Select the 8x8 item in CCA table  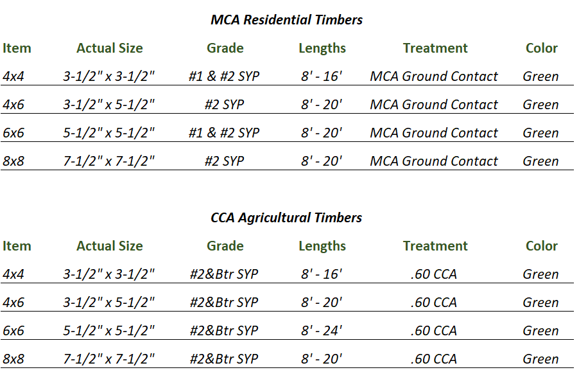(x=13, y=359)
